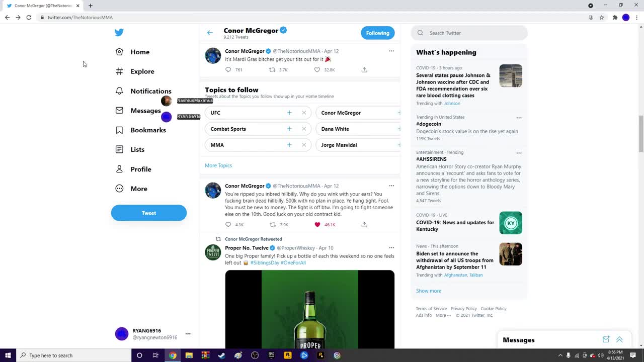Retweet the Mardi Gras tweet
This screenshot has height=362, width=644.
(272, 70)
